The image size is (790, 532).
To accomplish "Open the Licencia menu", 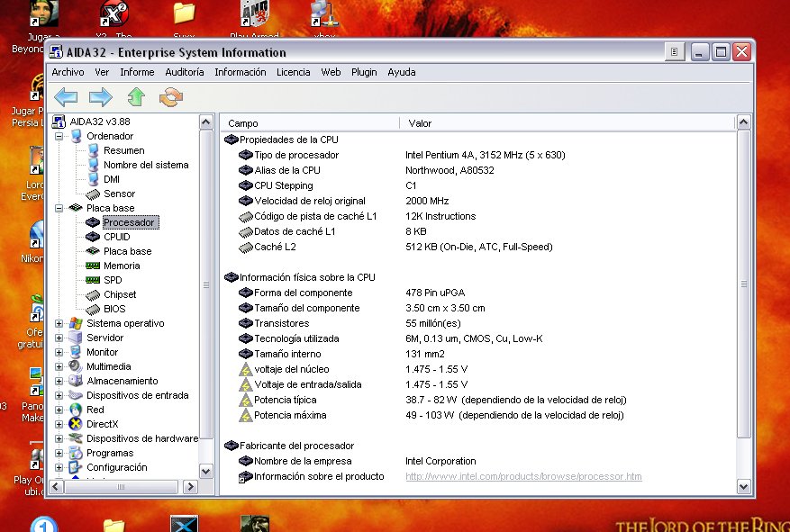I will pos(294,72).
